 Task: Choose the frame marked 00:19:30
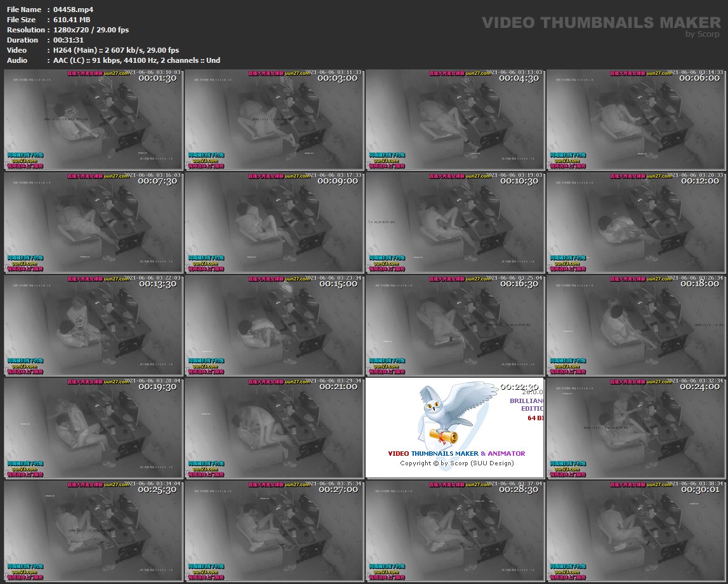coord(93,428)
